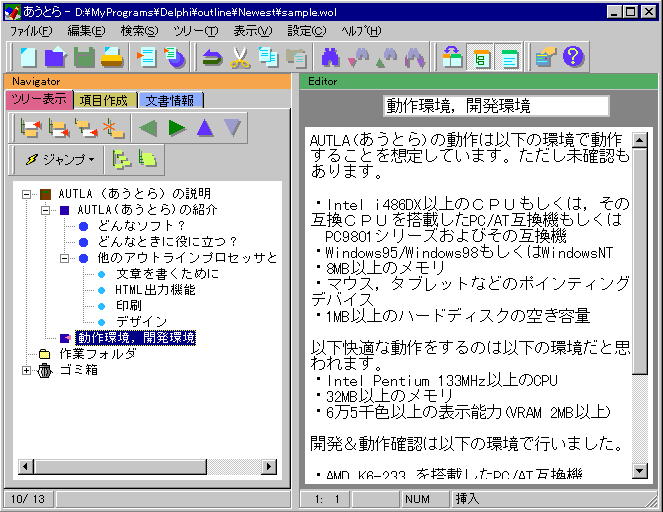Click the add child item tree icon
663x512 pixels.
coord(86,128)
